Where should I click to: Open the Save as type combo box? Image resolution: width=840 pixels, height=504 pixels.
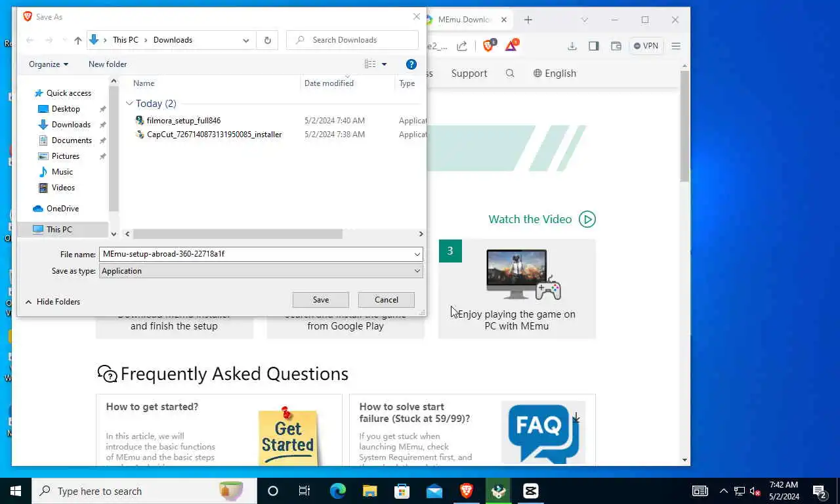click(261, 271)
